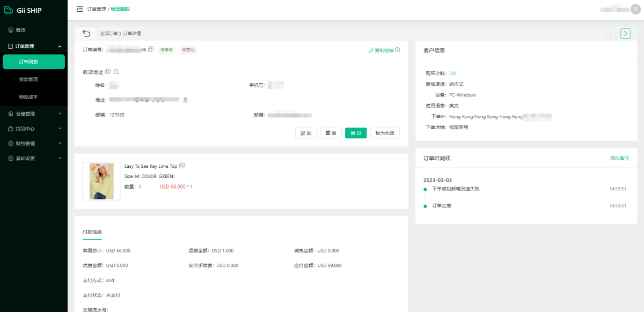Copy product name Easy To See Key Lime Top
Screen dimensions: 644x312
(182, 166)
